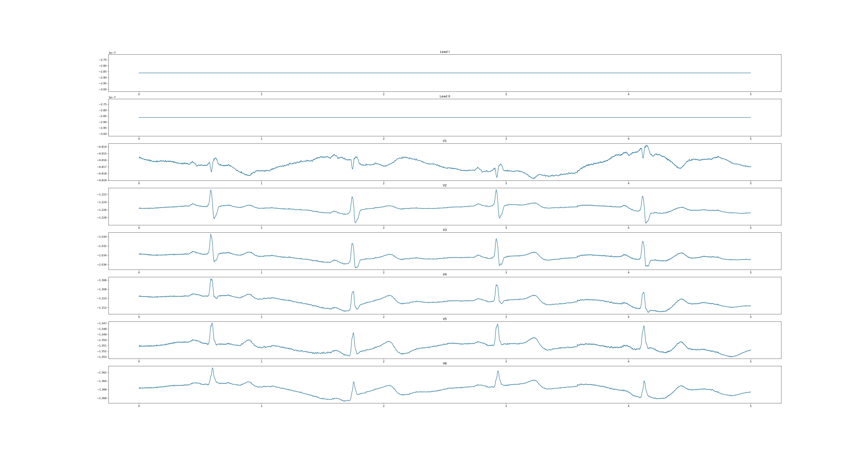Click the 1e-7 scale label above Lead I
The height and width of the screenshot is (453, 868).
pyautogui.click(x=112, y=53)
